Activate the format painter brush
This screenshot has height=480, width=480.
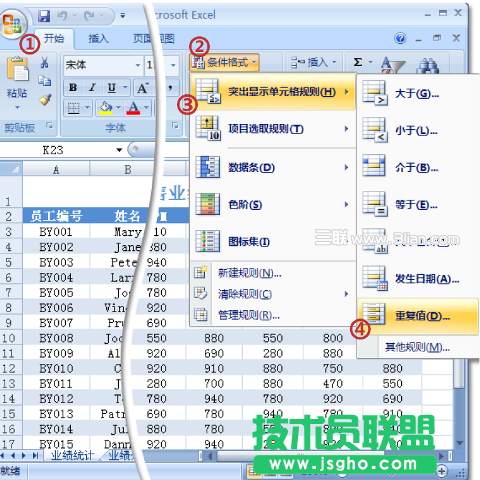point(44,100)
